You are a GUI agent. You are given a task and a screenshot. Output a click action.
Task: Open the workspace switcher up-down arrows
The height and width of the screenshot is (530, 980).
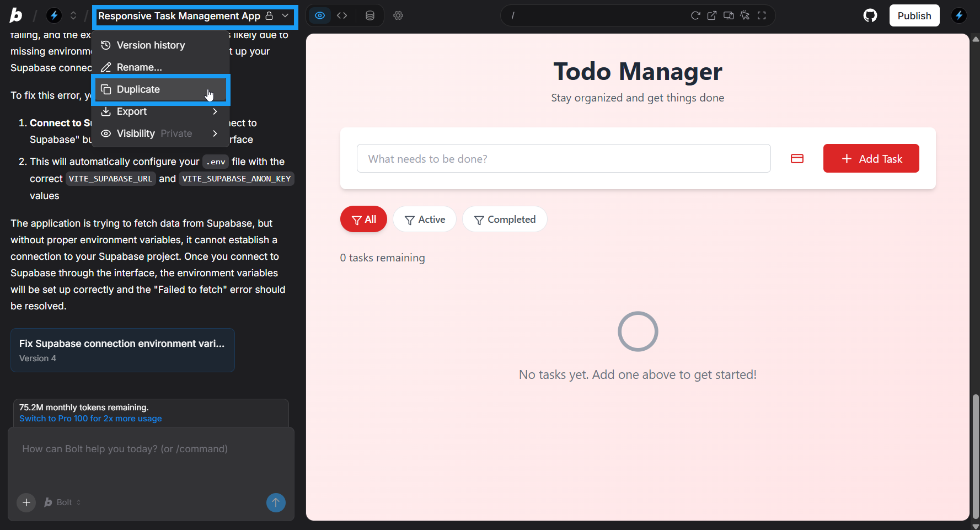pos(73,15)
